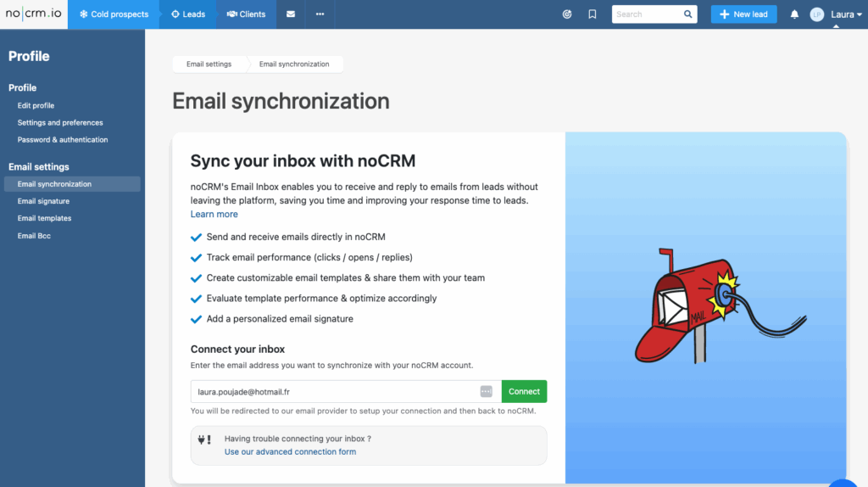Click the search magnifier icon
The image size is (868, 487).
point(687,14)
